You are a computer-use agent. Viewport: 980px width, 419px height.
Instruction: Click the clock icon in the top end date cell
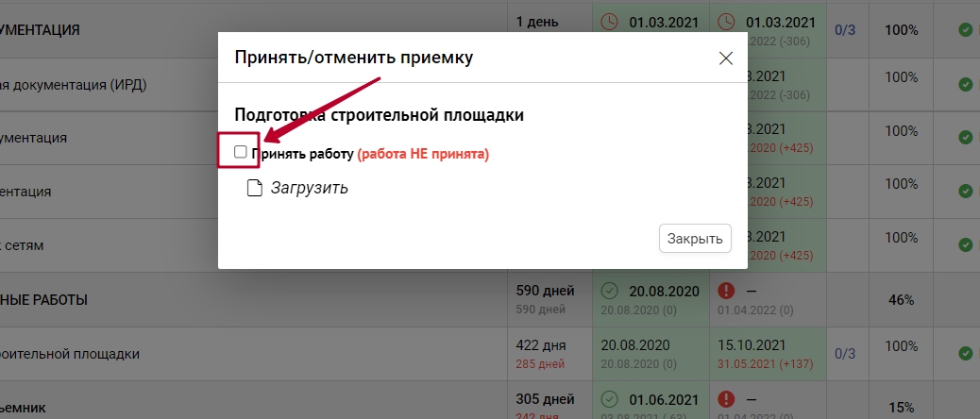click(x=727, y=21)
